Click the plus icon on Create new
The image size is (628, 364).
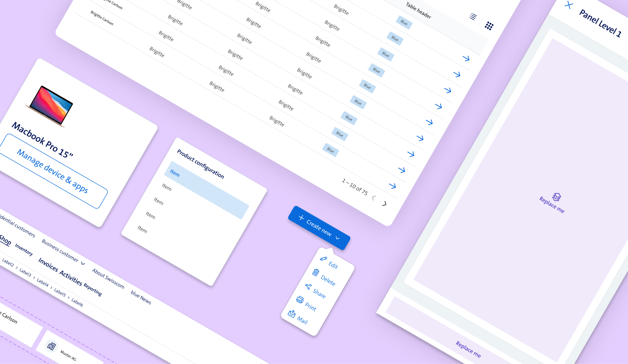click(x=301, y=217)
